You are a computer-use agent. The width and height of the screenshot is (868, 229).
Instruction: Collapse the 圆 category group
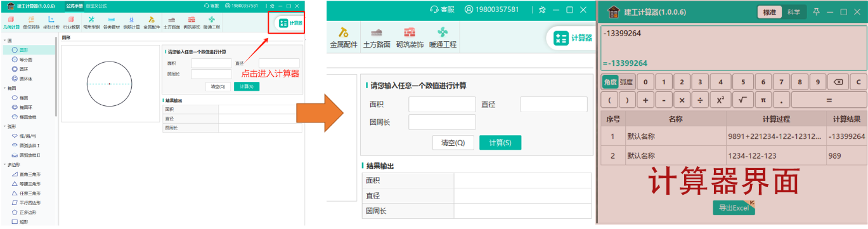coord(5,41)
